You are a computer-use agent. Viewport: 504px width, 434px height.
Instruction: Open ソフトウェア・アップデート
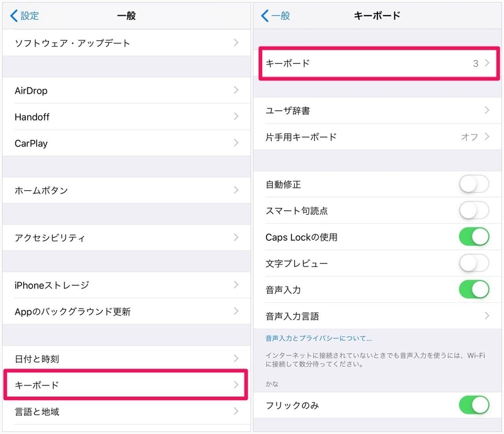pyautogui.click(x=127, y=43)
